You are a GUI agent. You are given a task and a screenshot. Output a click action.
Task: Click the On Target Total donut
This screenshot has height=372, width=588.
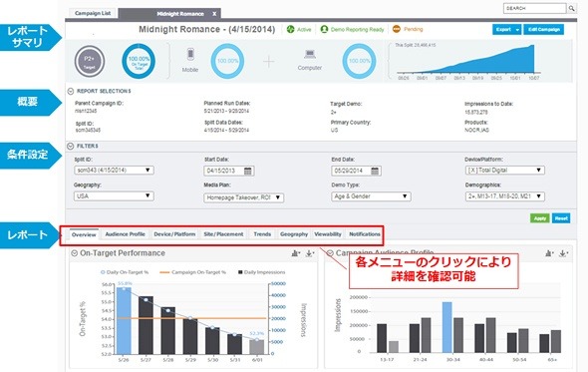click(x=139, y=61)
